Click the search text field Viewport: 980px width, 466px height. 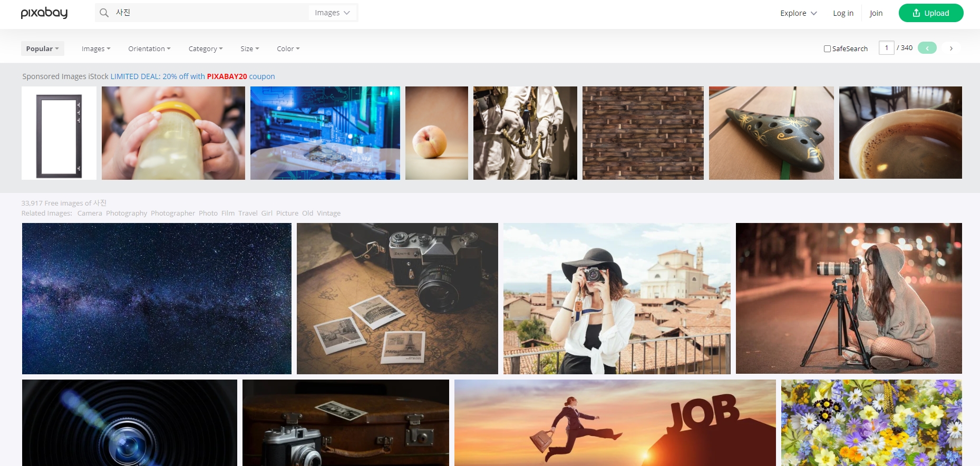[x=211, y=13]
